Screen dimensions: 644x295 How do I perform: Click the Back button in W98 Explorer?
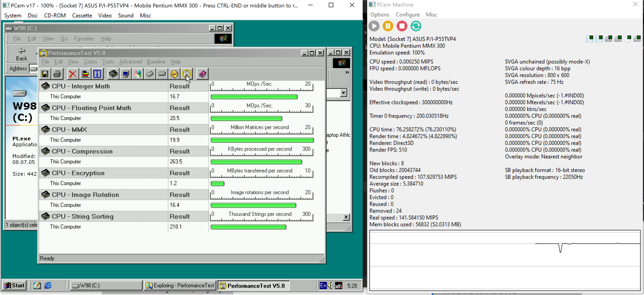pos(21,54)
